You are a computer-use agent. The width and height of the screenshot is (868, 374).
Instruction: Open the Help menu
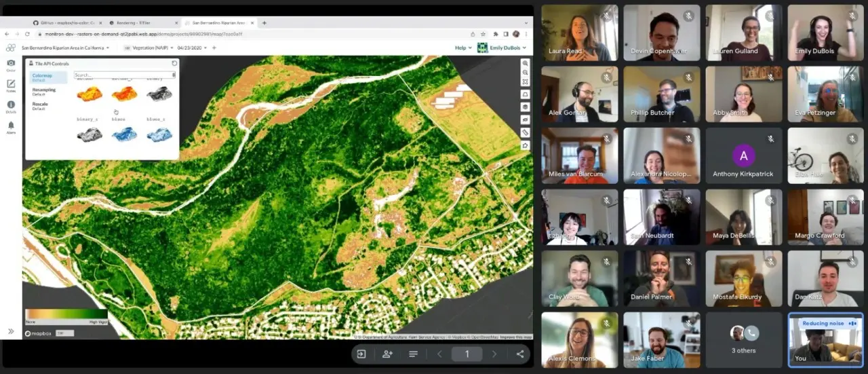click(x=462, y=48)
